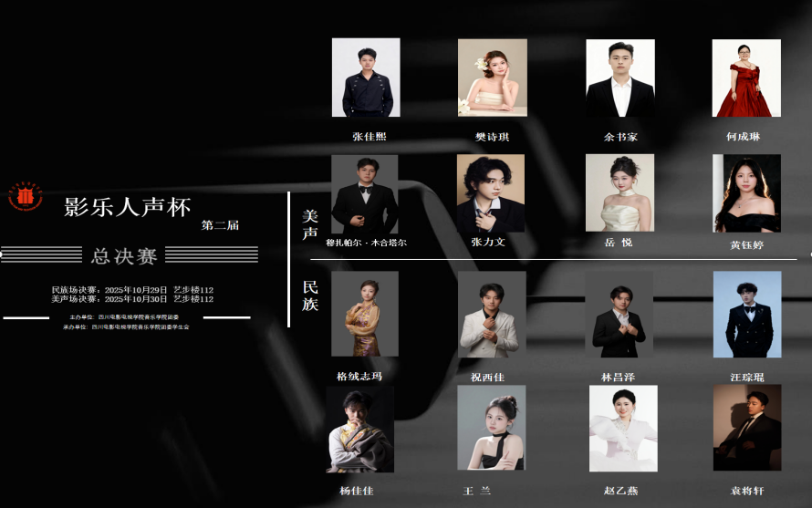The image size is (812, 508).
Task: Select 张力文's portrait photo
Action: coord(491,193)
